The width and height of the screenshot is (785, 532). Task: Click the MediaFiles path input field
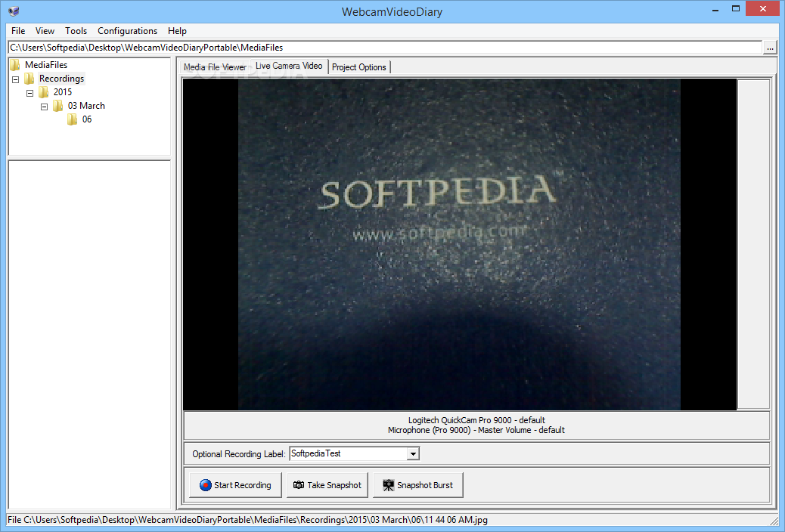click(x=386, y=48)
